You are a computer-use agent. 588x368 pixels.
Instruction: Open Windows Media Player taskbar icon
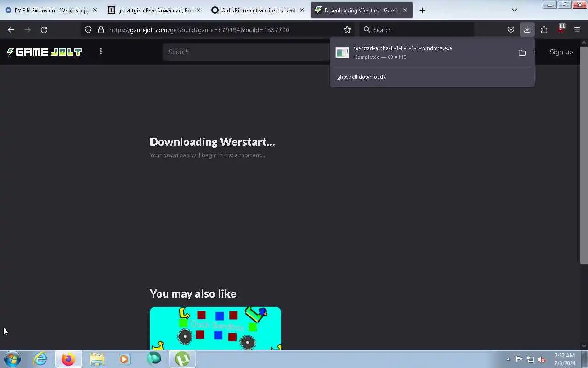point(124,359)
